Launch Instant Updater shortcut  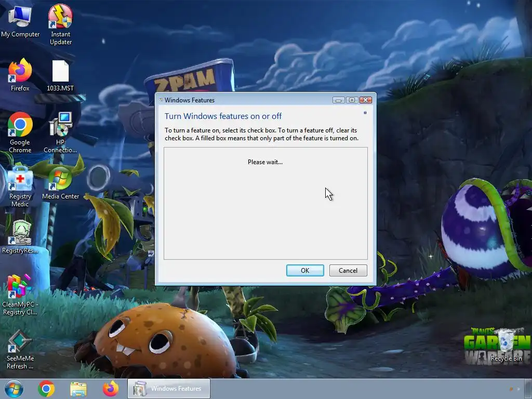pos(60,24)
